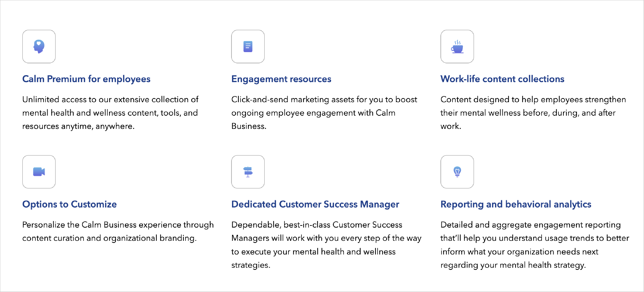
Task: Open Dedicated Customer Success Manager heading
Action: pos(315,204)
